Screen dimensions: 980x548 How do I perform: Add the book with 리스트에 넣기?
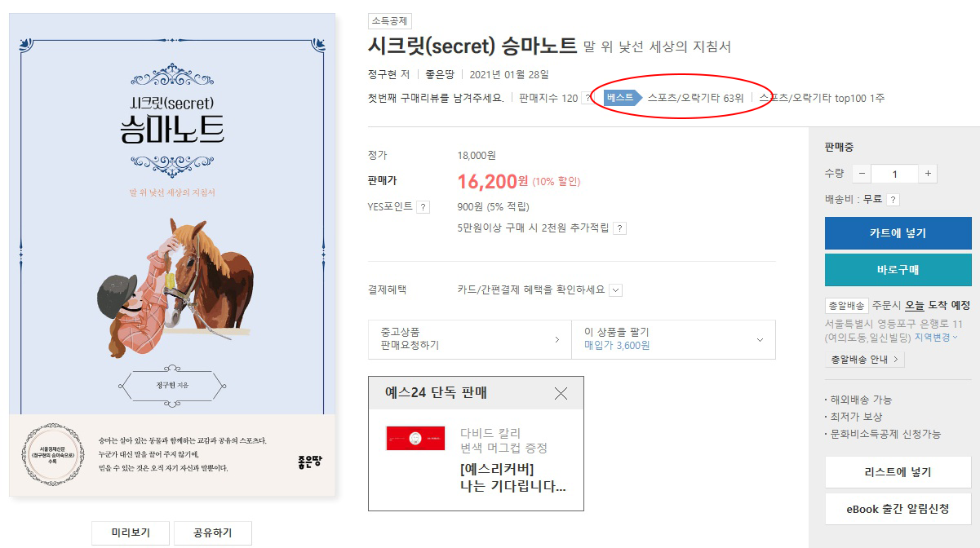[898, 472]
